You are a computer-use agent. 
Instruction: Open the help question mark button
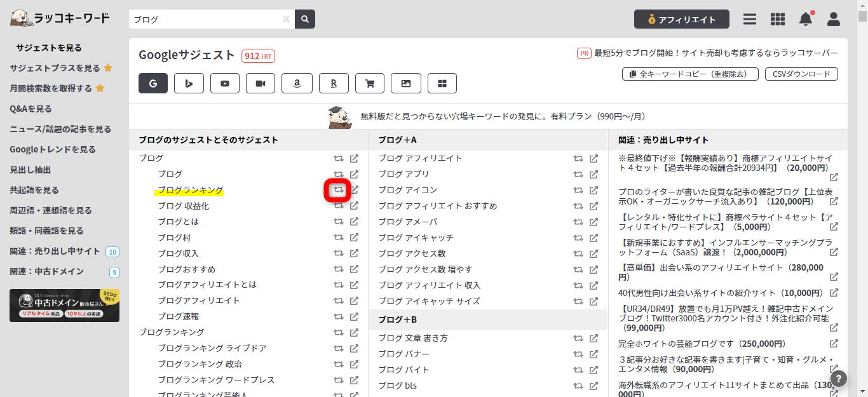tap(839, 379)
